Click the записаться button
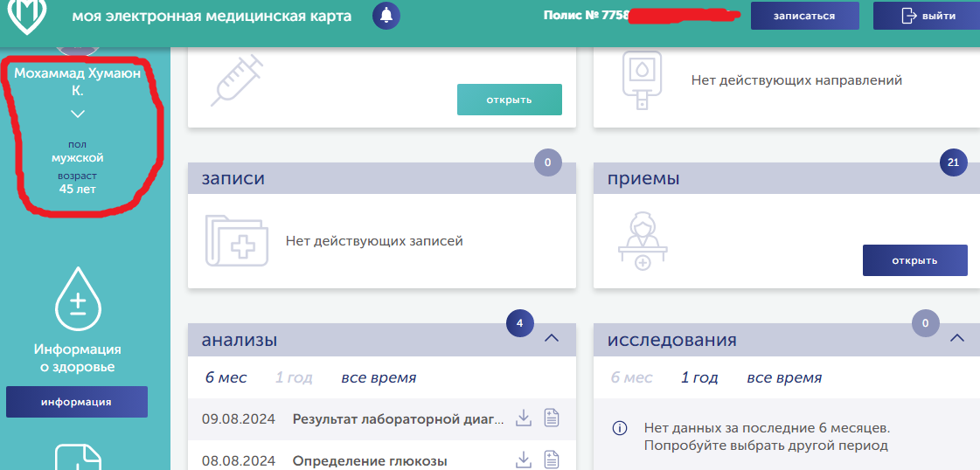The width and height of the screenshot is (980, 470). (804, 17)
